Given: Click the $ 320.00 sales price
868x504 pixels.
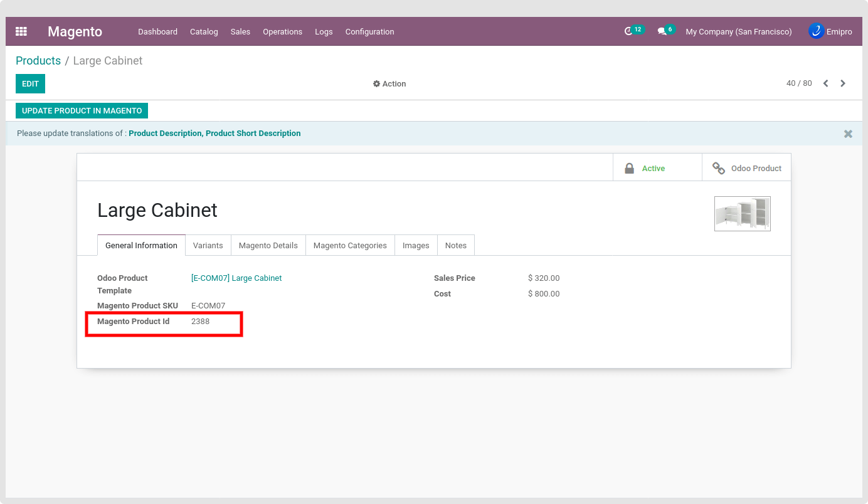Looking at the screenshot, I should tap(544, 278).
